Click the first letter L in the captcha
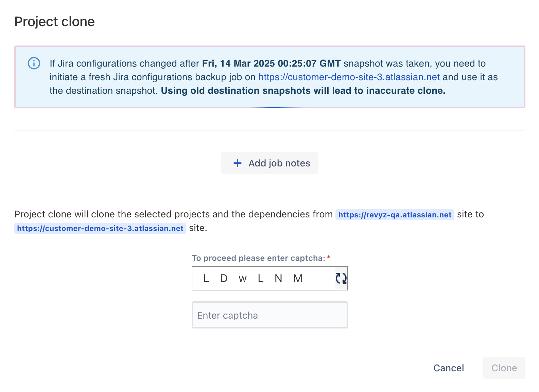539x392 pixels. [206, 279]
